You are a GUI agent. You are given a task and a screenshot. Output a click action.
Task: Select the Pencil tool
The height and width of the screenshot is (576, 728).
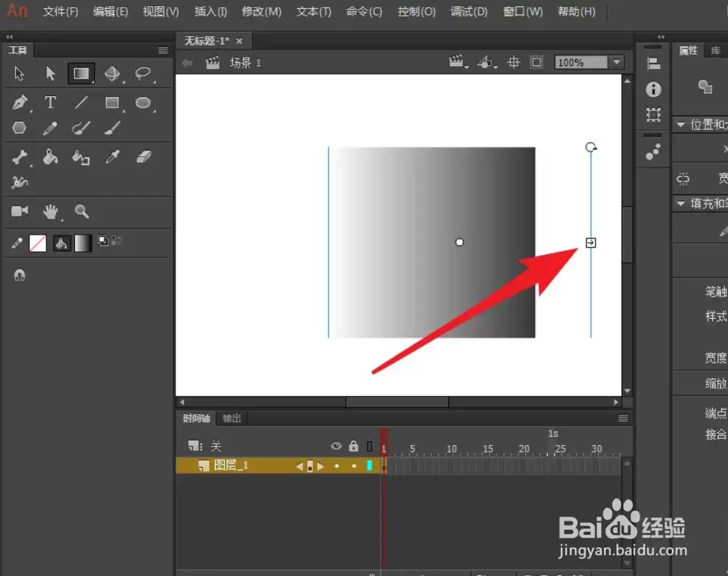click(50, 128)
